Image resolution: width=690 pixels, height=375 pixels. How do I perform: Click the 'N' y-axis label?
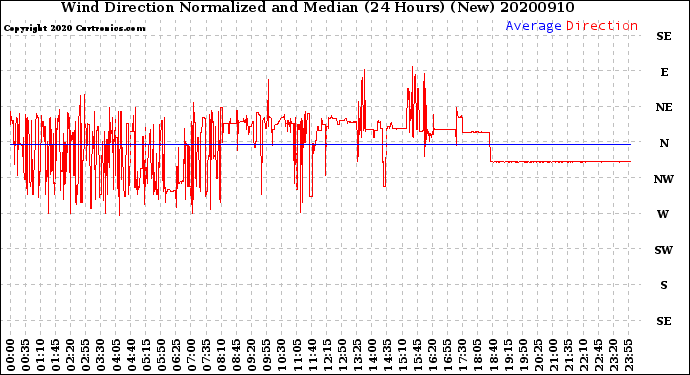click(x=664, y=143)
